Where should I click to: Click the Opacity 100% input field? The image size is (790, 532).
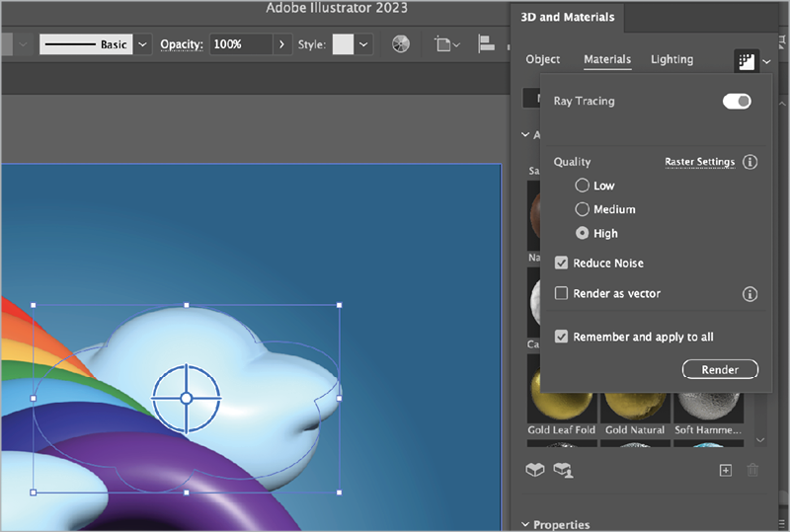[x=241, y=44]
